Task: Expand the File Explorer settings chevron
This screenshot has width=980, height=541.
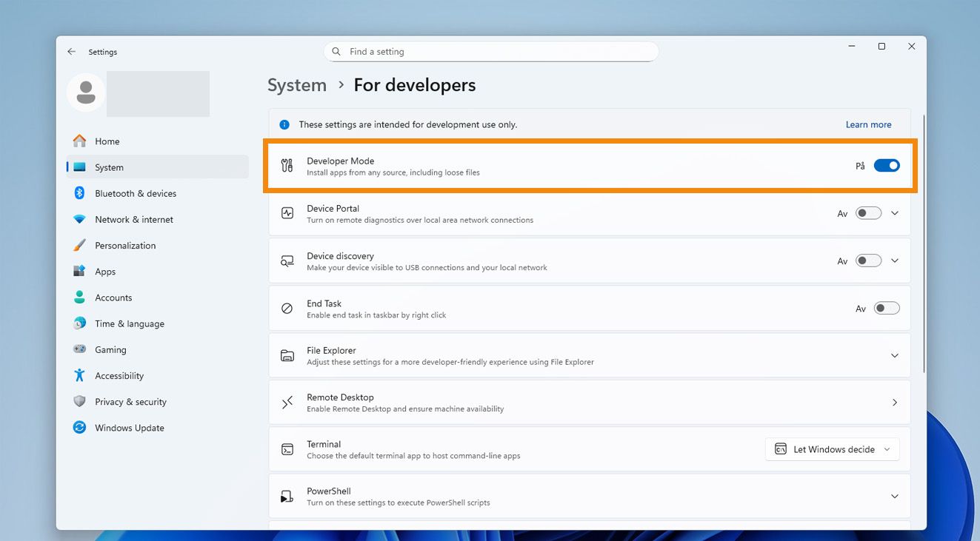Action: pyautogui.click(x=895, y=356)
